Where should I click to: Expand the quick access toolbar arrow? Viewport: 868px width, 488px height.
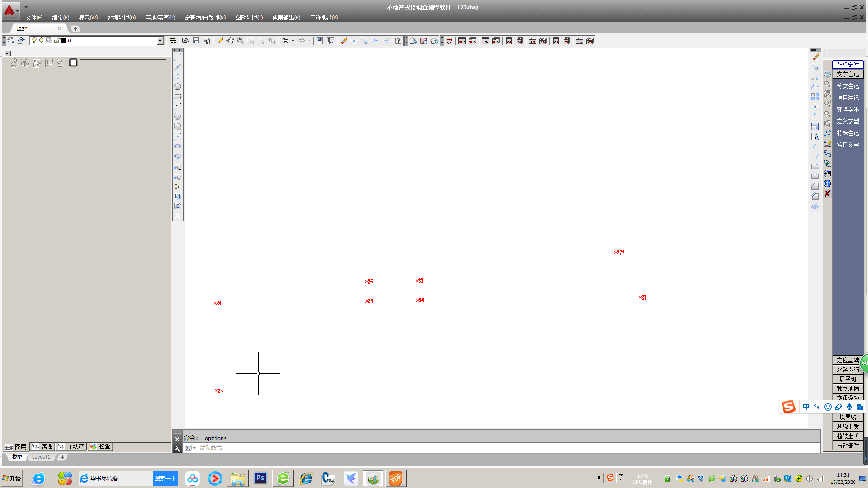click(26, 7)
